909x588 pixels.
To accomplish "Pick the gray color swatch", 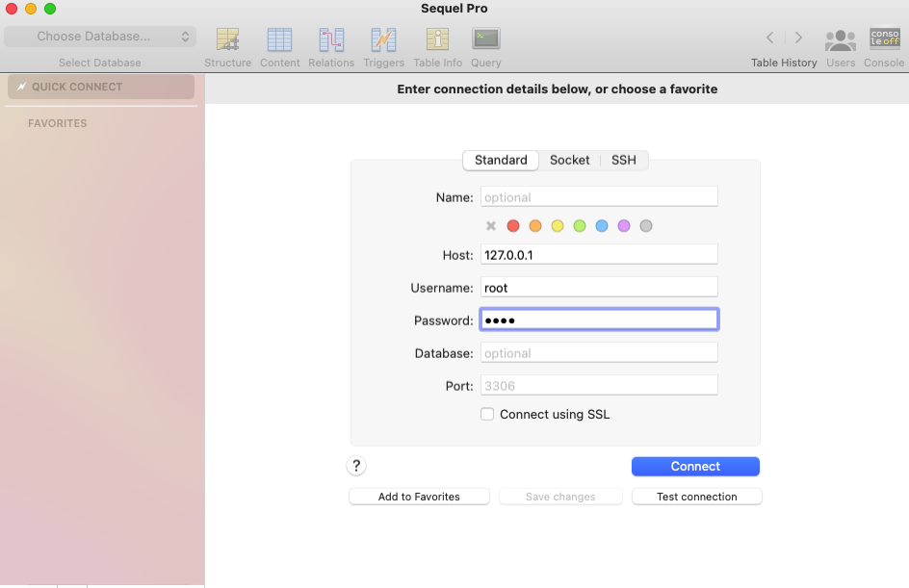I will click(646, 226).
